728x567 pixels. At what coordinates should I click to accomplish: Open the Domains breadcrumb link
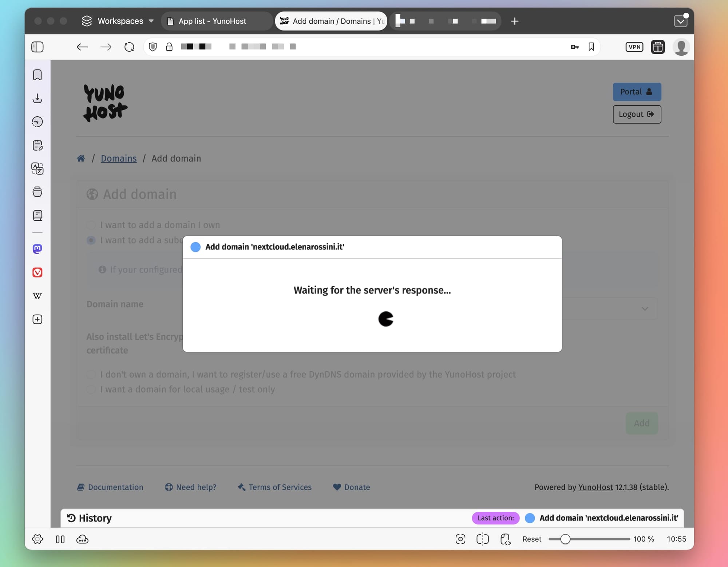[x=119, y=158]
